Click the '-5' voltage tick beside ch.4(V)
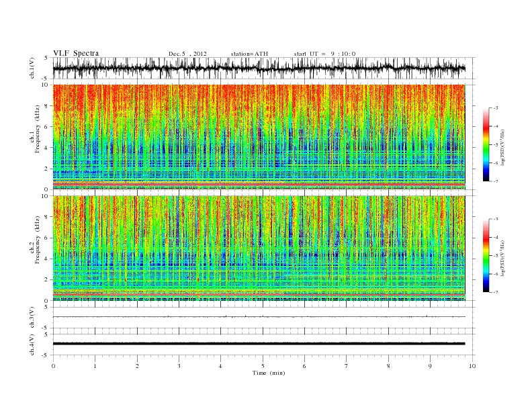The height and width of the screenshot is (411, 532). tap(46, 355)
